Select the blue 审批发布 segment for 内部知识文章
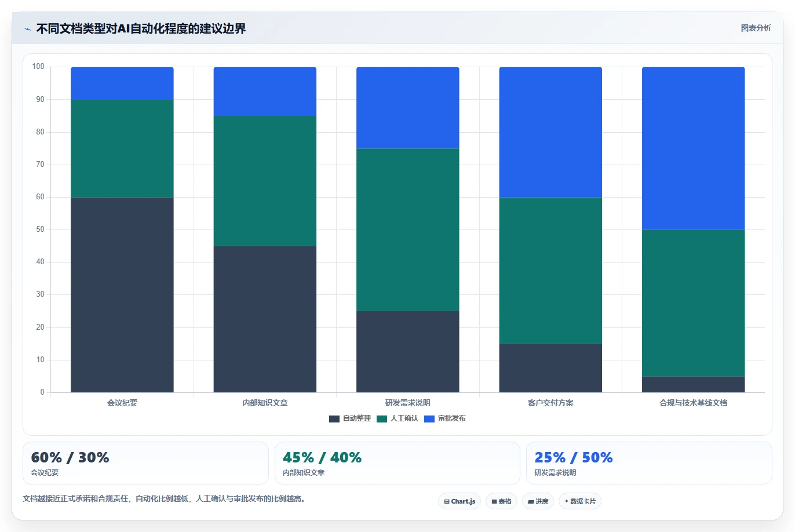Screen dimensions: 795x532 (x=265, y=92)
